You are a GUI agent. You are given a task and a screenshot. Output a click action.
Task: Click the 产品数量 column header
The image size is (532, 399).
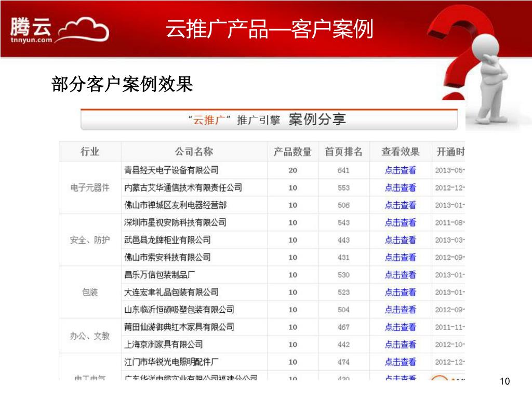tap(293, 152)
